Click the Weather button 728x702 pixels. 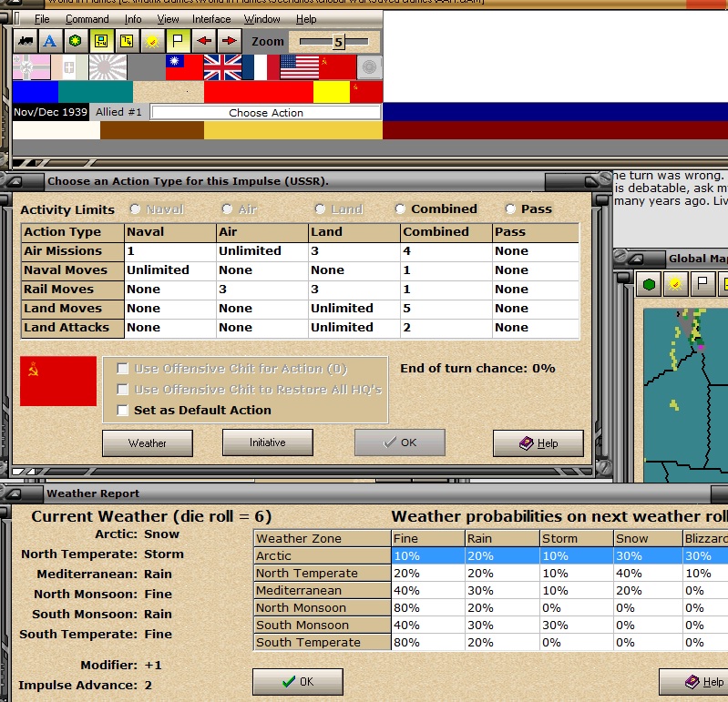pyautogui.click(x=148, y=443)
